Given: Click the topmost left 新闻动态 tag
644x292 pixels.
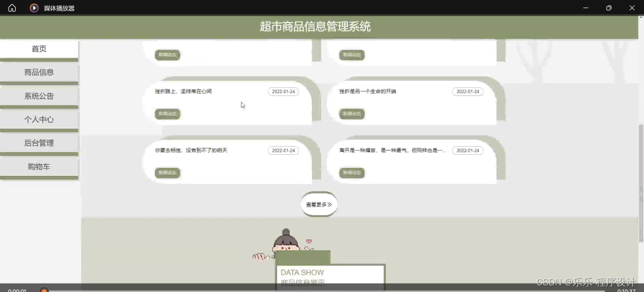Looking at the screenshot, I should [x=167, y=55].
